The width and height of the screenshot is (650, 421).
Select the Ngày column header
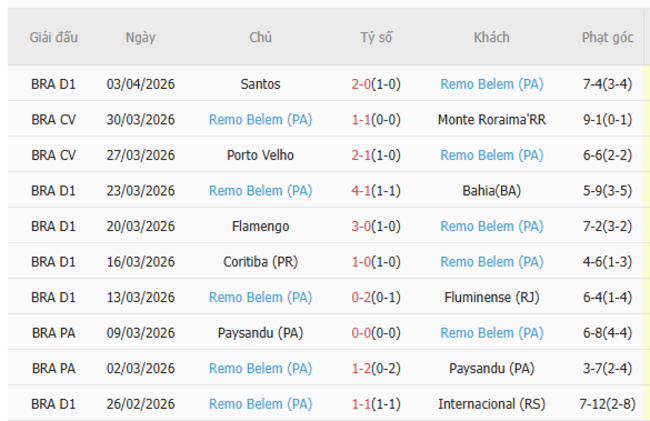(x=141, y=38)
